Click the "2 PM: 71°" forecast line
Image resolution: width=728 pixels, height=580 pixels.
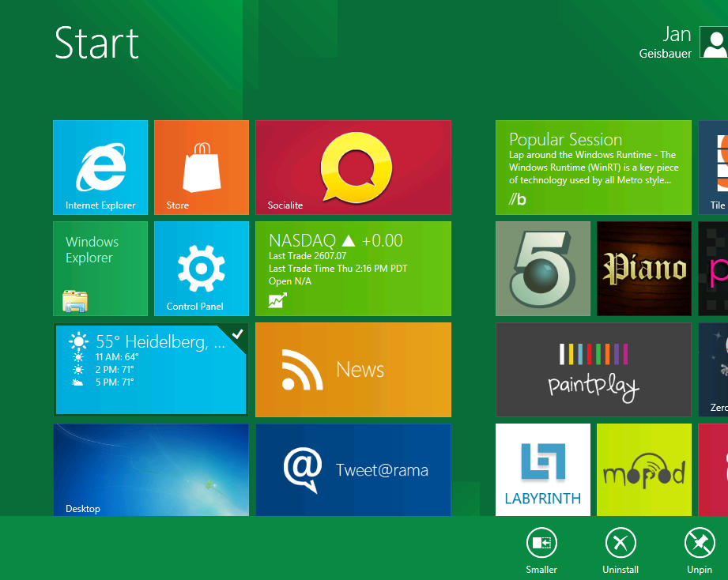pyautogui.click(x=114, y=370)
